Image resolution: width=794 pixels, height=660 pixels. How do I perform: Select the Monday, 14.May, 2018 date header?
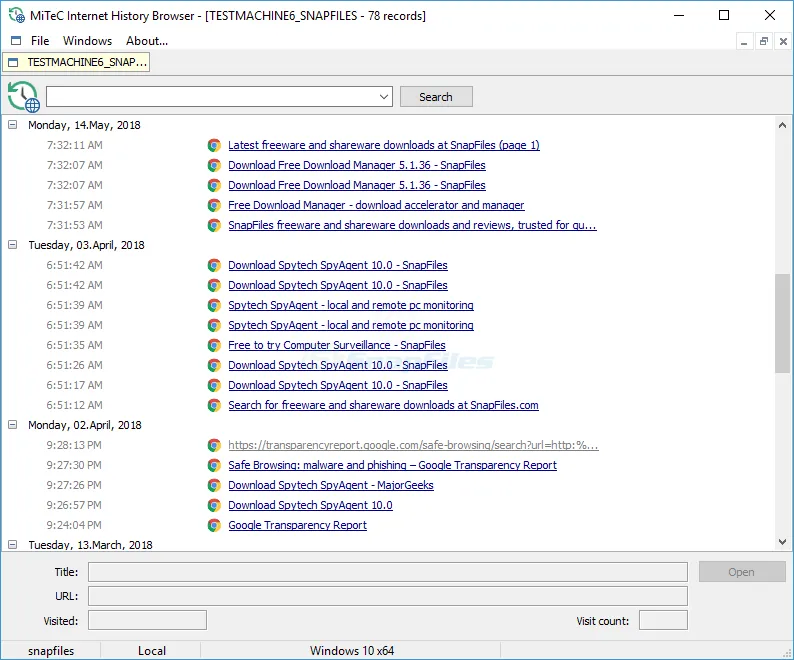click(x=84, y=125)
